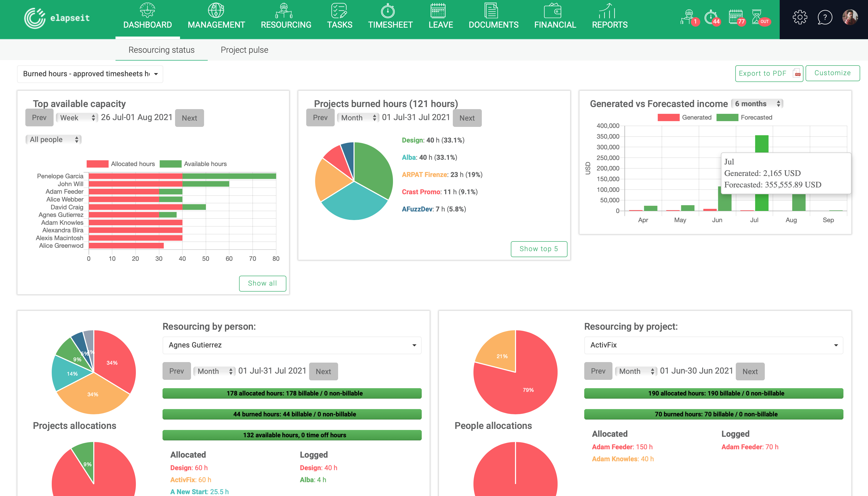Click the elapseit logo
Screen dimensions: 868x496
[x=57, y=18]
